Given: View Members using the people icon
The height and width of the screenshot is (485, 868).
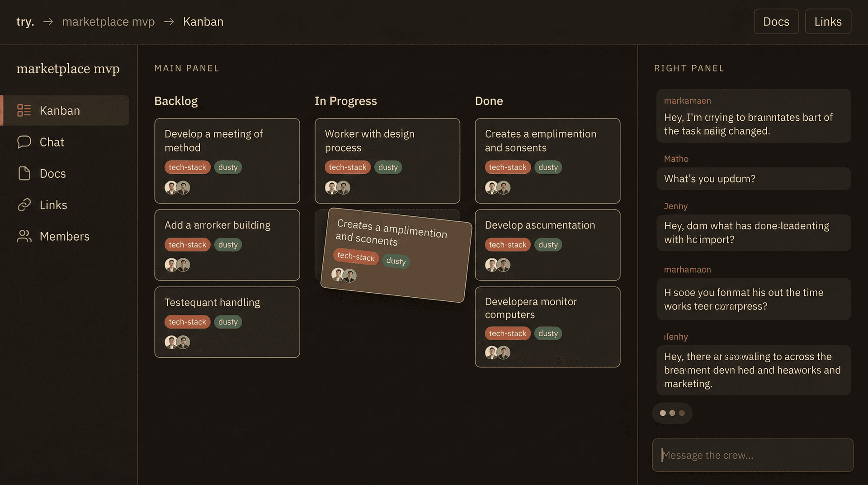Looking at the screenshot, I should tap(25, 236).
